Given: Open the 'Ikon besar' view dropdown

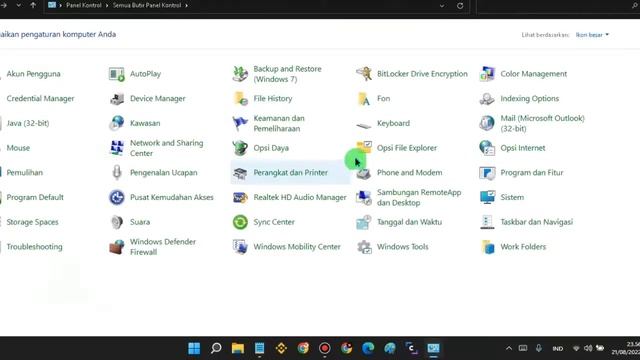Looking at the screenshot, I should click(592, 35).
